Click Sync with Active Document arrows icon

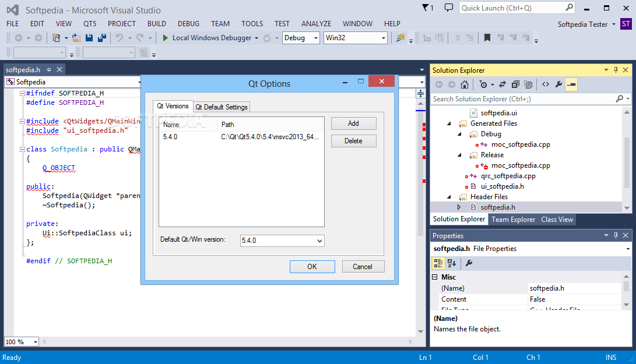(502, 84)
